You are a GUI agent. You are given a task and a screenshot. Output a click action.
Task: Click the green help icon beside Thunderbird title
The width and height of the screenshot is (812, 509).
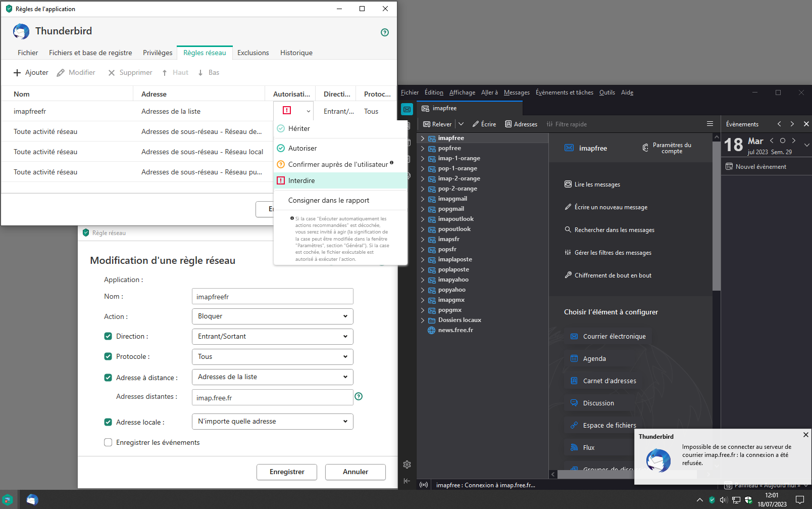click(x=385, y=32)
